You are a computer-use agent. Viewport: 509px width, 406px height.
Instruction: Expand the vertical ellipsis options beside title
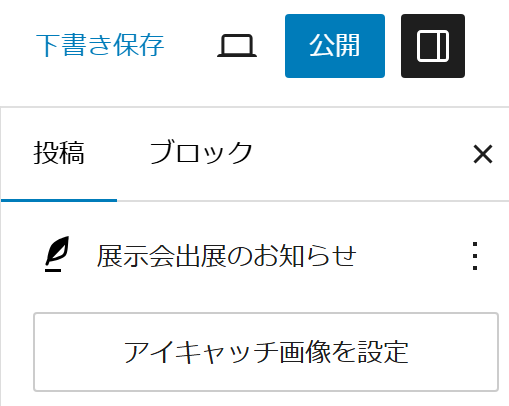pos(475,256)
